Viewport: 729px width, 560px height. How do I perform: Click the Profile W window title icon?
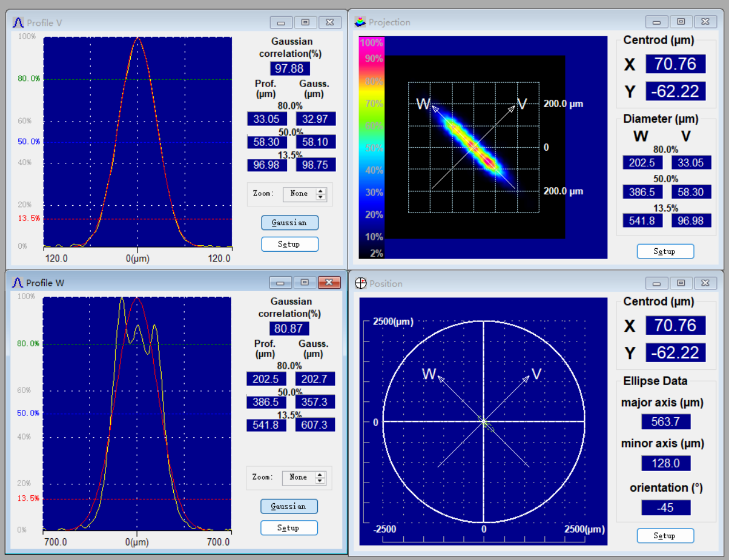click(18, 283)
